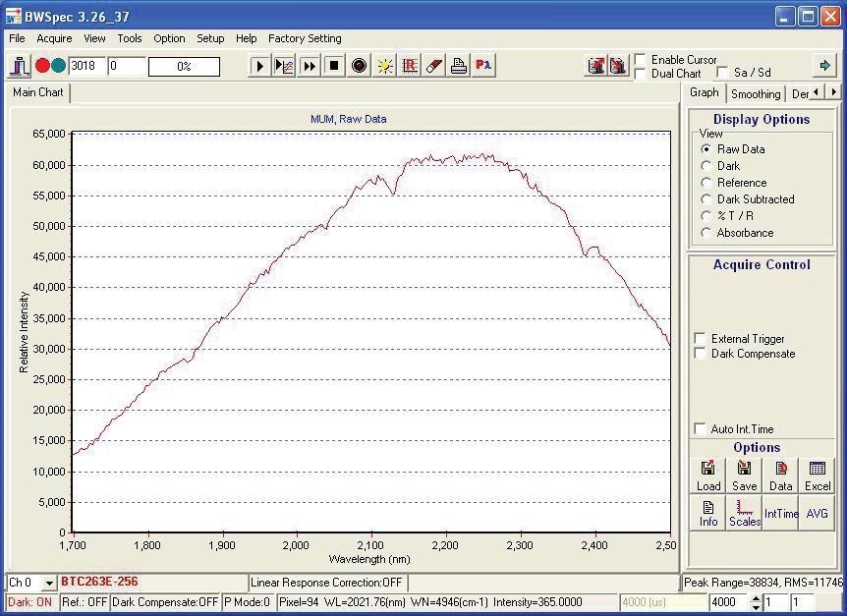Click the eraser icon in toolbar
This screenshot has height=616, width=847.
coord(434,66)
